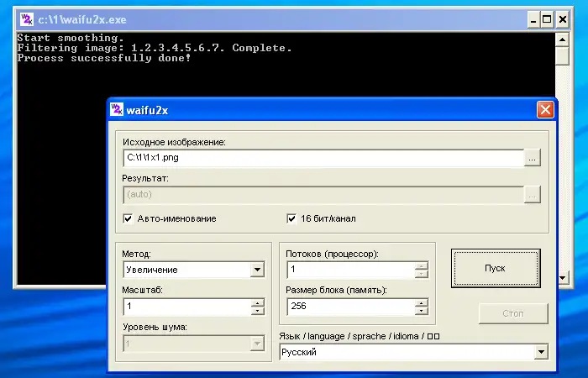Increase the Потоков (процессор) value with up arrow

[422, 266]
